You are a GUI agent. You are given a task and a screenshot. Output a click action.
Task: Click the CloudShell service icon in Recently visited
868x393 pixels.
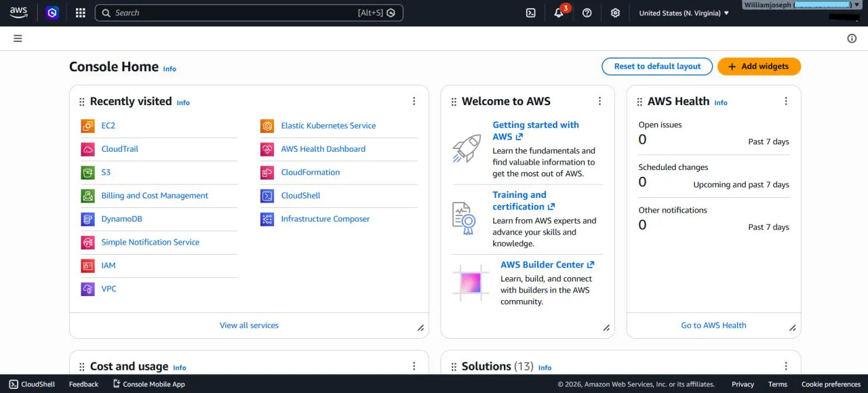(267, 196)
